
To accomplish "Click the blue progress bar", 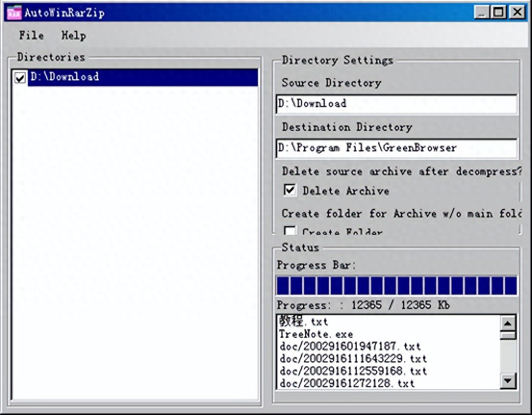I will [396, 286].
